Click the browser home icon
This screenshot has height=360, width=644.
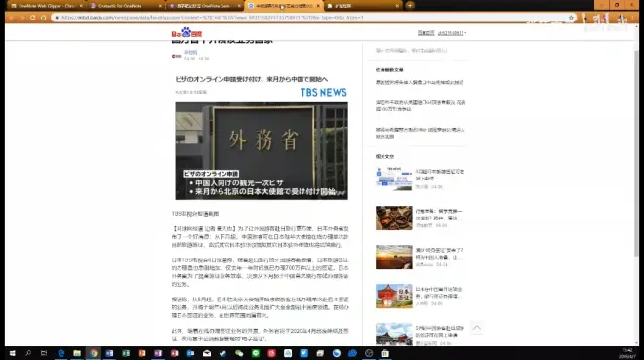coord(44,18)
